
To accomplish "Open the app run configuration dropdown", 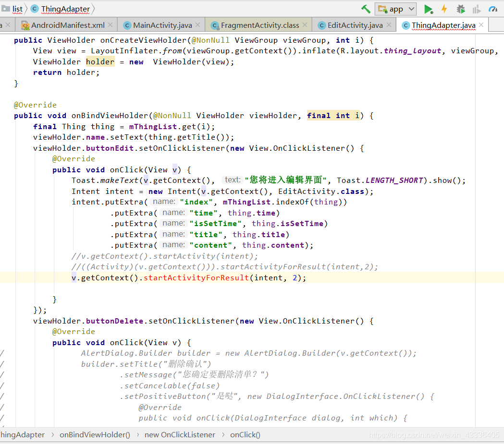I will 396,9.
